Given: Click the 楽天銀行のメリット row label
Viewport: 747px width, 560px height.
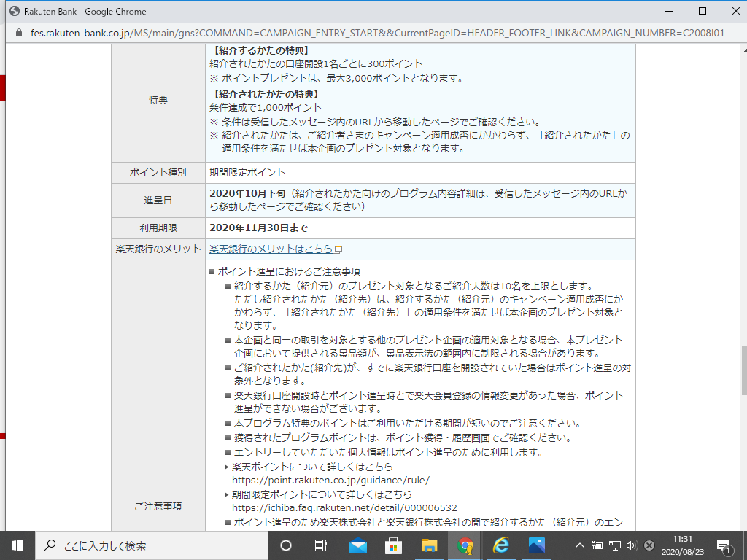Looking at the screenshot, I should coord(158,249).
